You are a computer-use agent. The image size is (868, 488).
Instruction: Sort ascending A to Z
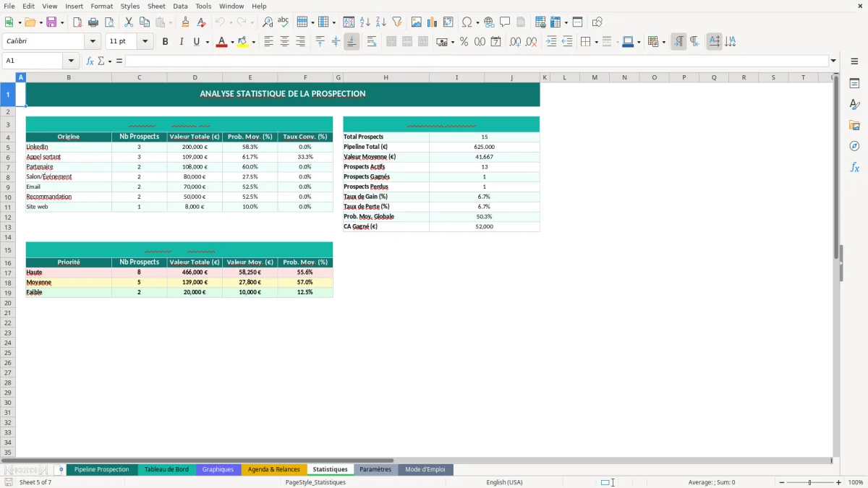(x=365, y=22)
